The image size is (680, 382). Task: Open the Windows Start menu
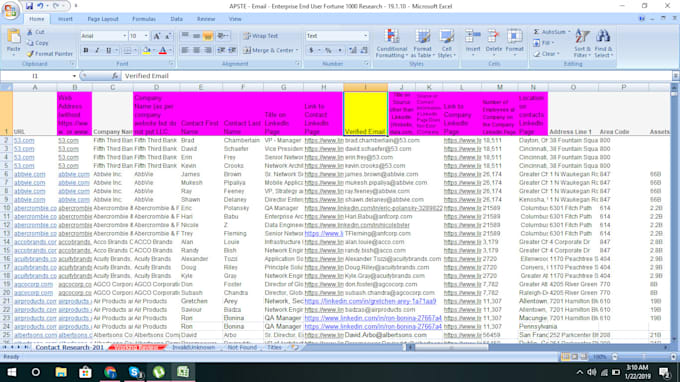[x=12, y=372]
